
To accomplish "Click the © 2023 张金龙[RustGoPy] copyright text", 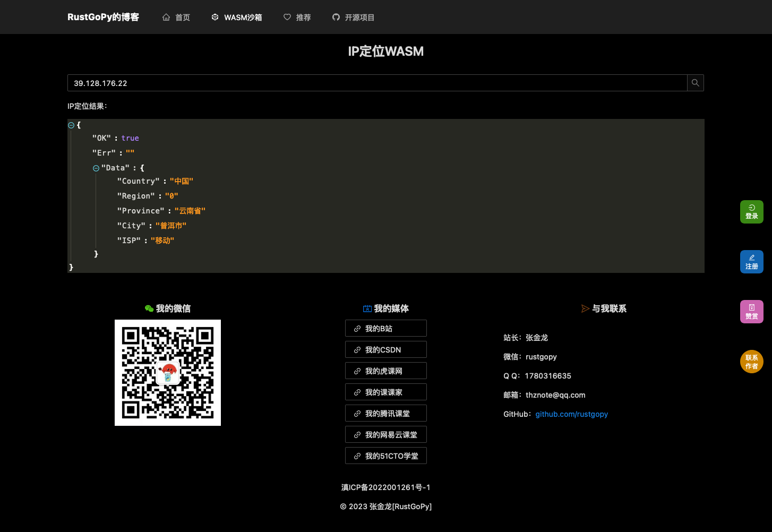I will click(386, 507).
